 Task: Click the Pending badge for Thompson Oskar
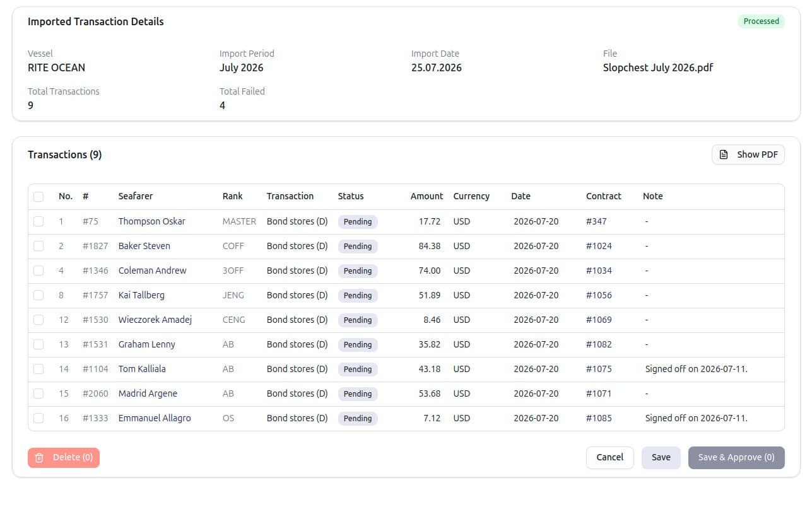point(358,222)
